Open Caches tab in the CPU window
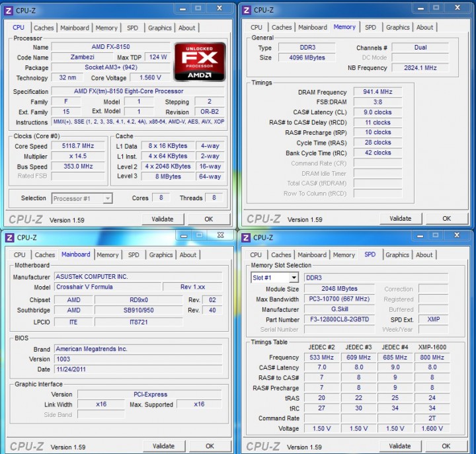 pyautogui.click(x=44, y=28)
